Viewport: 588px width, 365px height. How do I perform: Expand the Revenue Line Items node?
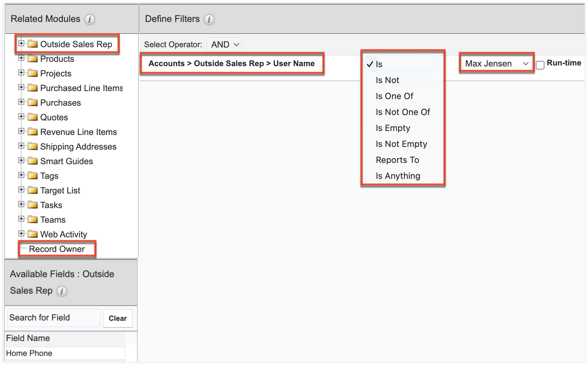point(21,131)
